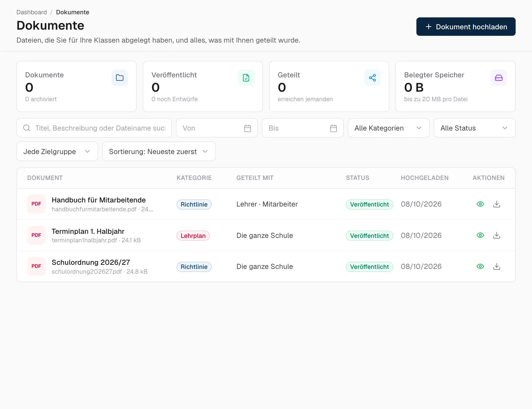Open Handbuch für Mitarbeitende document title
Viewport: 532px width, 409px height.
(99, 200)
